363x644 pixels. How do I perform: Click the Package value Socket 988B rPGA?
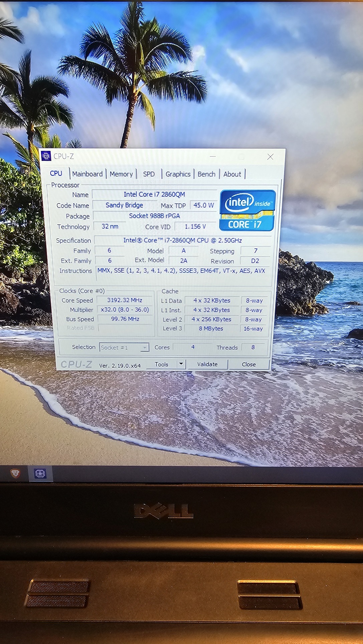click(x=154, y=216)
